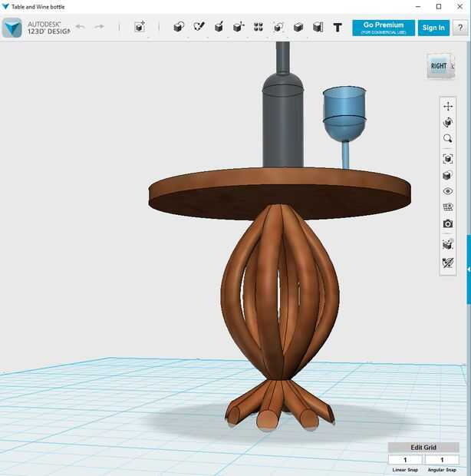Viewport: 471px width, 476px height.
Task: Click the Sign In button
Action: point(433,28)
